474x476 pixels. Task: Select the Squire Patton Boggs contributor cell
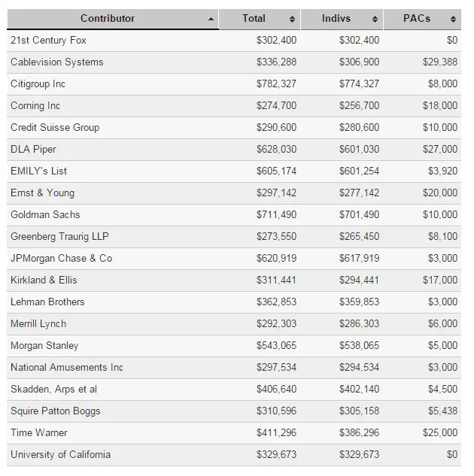pos(55,411)
